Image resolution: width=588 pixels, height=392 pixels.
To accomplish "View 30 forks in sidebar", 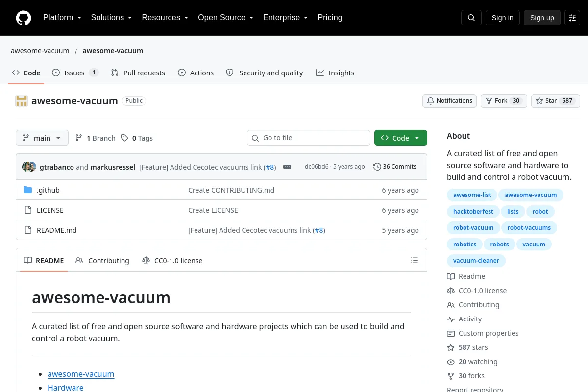I will (465, 376).
